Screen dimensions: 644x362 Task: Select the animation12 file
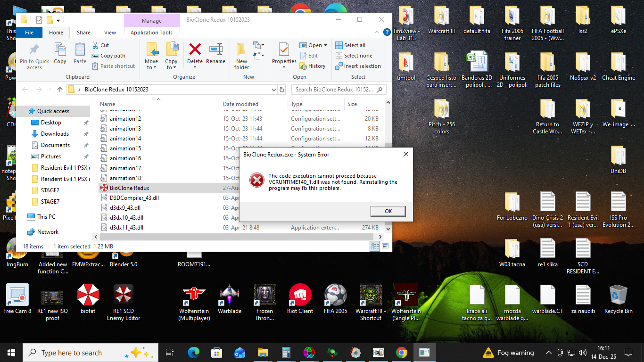coord(125,119)
